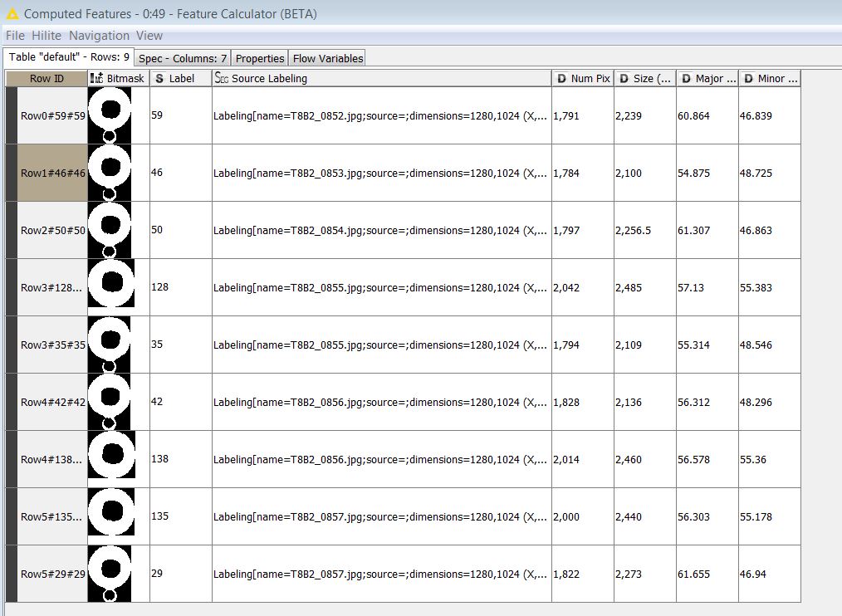This screenshot has width=842, height=616.
Task: Sort by the Row ID column header
Action: 47,78
